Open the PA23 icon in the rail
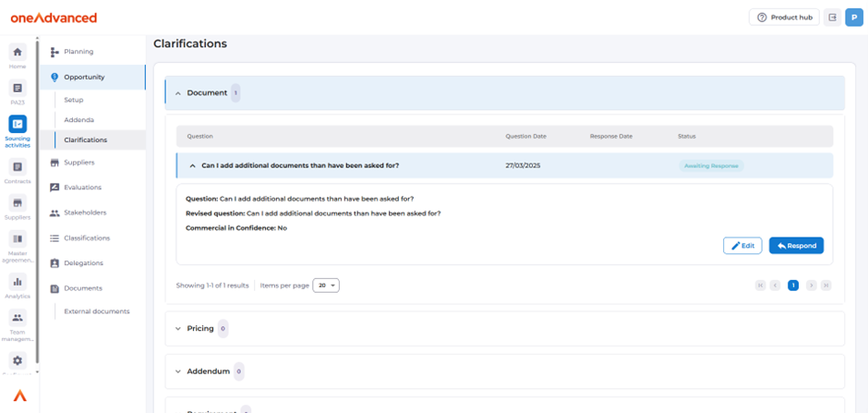 coord(18,88)
